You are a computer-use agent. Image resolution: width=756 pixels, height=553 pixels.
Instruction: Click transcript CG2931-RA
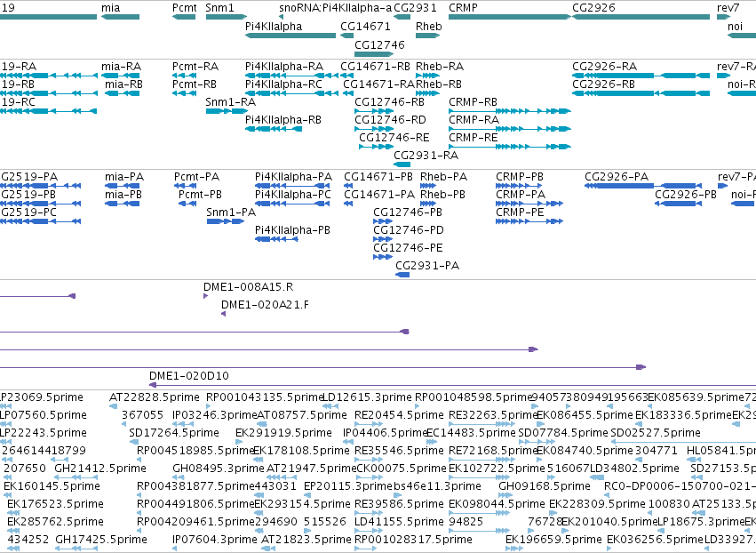point(402,164)
